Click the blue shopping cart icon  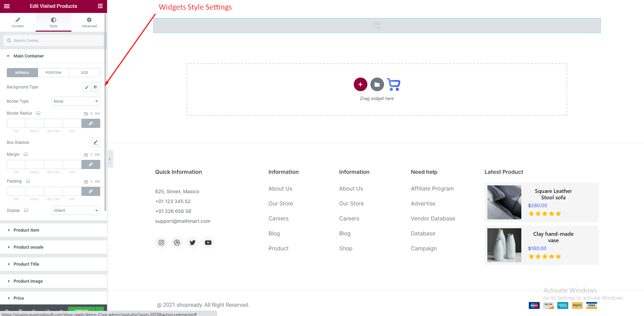[394, 84]
